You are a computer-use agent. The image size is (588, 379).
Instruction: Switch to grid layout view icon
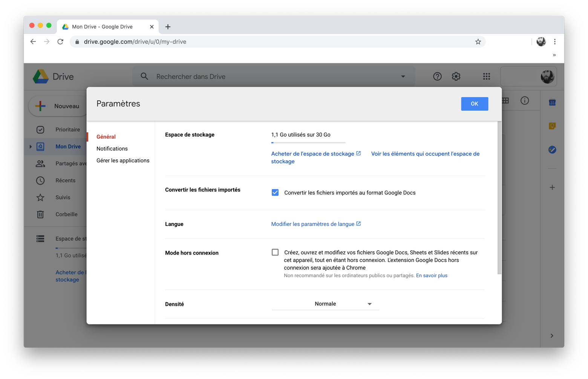506,101
